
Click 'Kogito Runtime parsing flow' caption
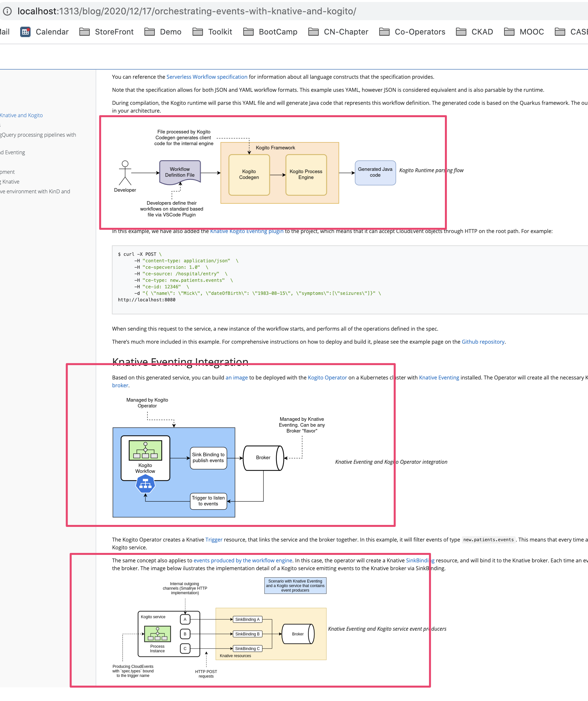click(x=431, y=170)
